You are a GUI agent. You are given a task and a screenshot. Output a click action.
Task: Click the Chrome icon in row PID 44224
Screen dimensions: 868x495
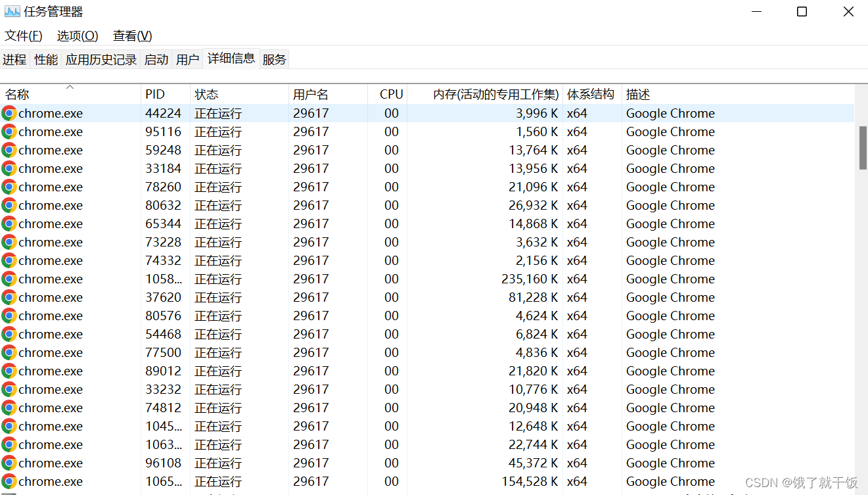(9, 113)
